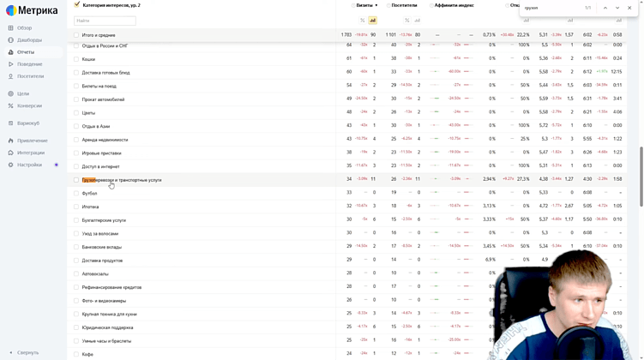Click the Юридическая поддержка row label

click(107, 327)
